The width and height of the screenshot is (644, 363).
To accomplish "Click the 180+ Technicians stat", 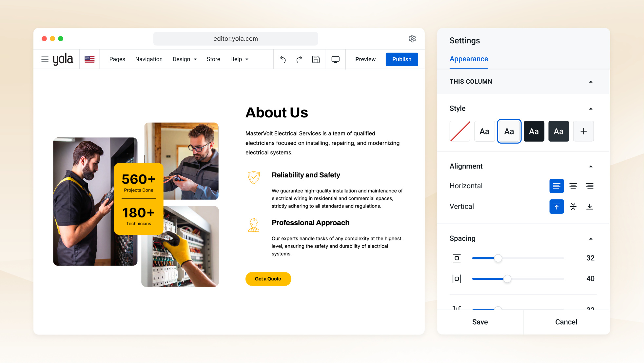I will click(139, 216).
